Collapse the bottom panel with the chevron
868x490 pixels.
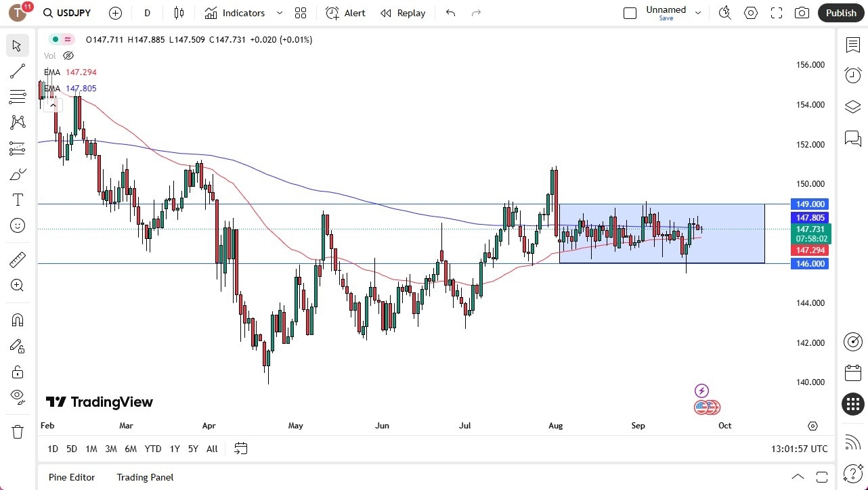pyautogui.click(x=798, y=476)
